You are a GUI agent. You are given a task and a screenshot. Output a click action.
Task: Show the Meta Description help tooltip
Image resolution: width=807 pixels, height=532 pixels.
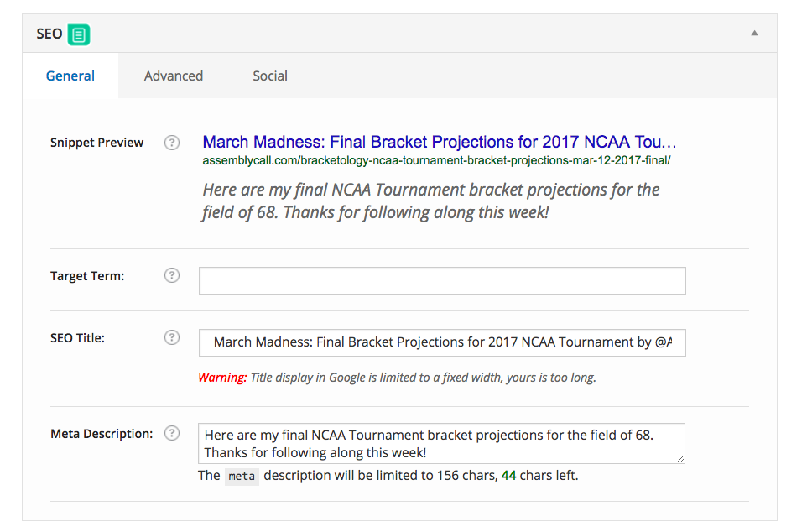172,433
